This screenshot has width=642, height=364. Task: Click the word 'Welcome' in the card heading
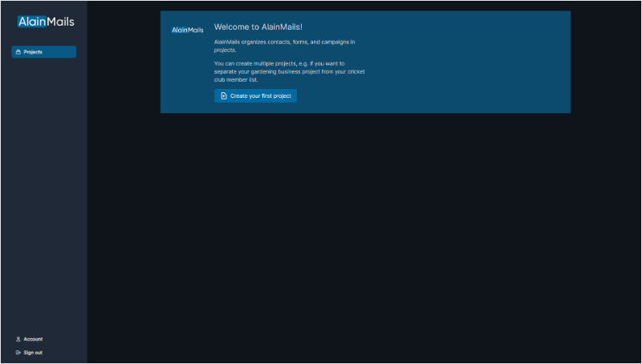pyautogui.click(x=231, y=26)
